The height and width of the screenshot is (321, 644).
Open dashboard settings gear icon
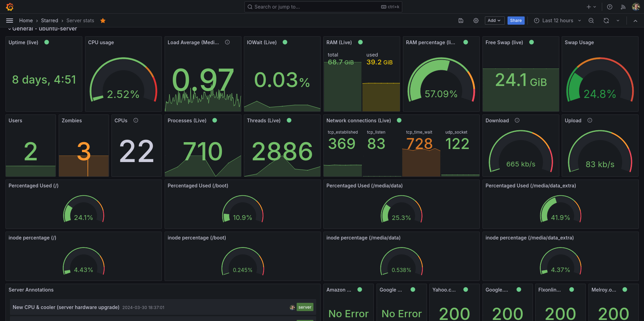pyautogui.click(x=476, y=21)
